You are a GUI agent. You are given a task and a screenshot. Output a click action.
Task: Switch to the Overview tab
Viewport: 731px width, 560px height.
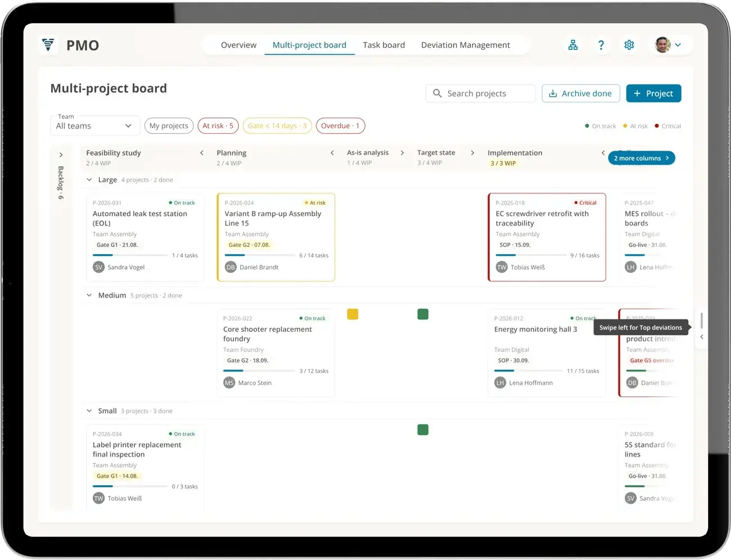(x=238, y=45)
